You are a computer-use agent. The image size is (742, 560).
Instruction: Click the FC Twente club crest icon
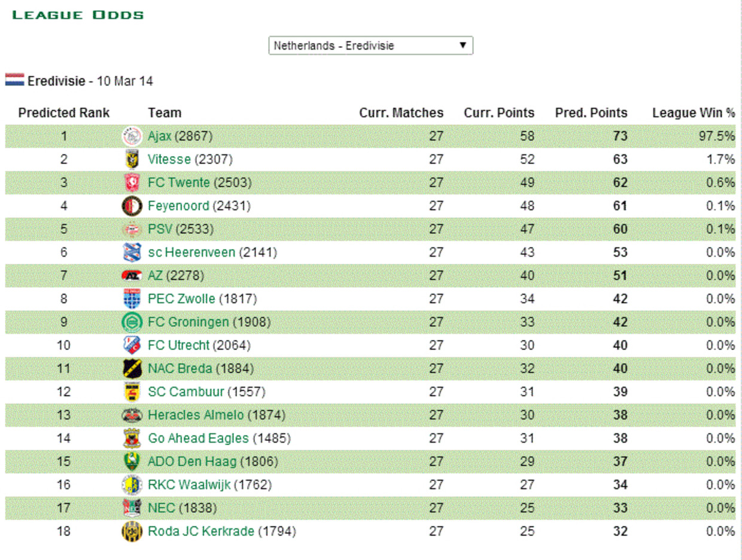click(132, 183)
